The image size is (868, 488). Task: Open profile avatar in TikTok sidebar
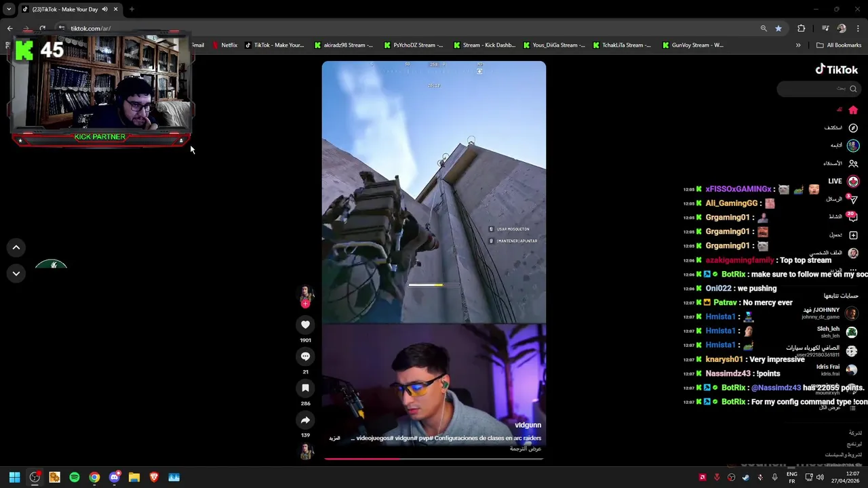tap(853, 253)
